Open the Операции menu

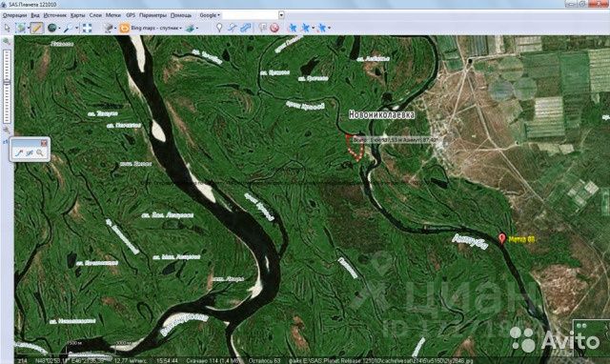pyautogui.click(x=14, y=15)
